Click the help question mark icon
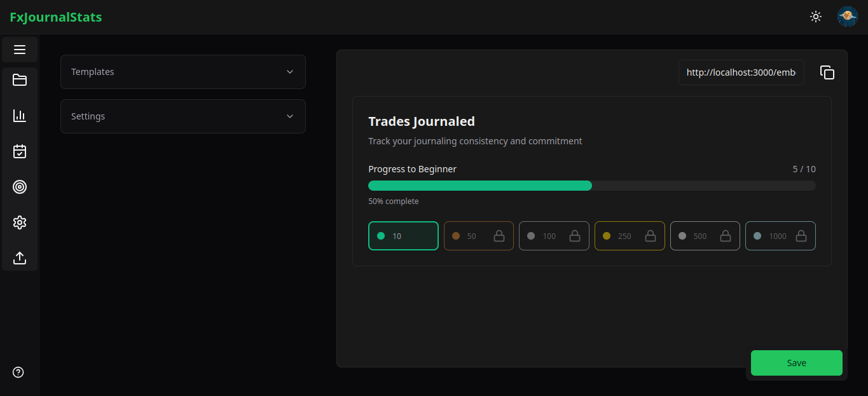This screenshot has width=868, height=396. coord(18,372)
